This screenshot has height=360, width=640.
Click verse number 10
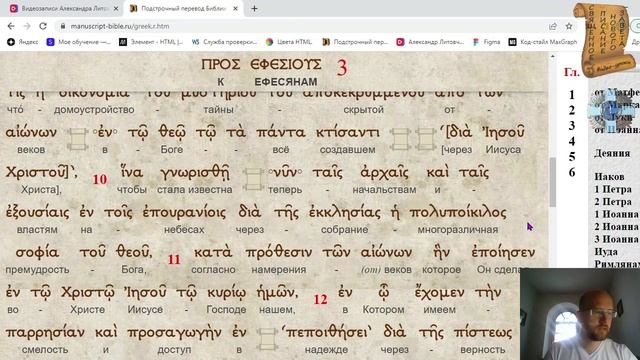pos(100,179)
